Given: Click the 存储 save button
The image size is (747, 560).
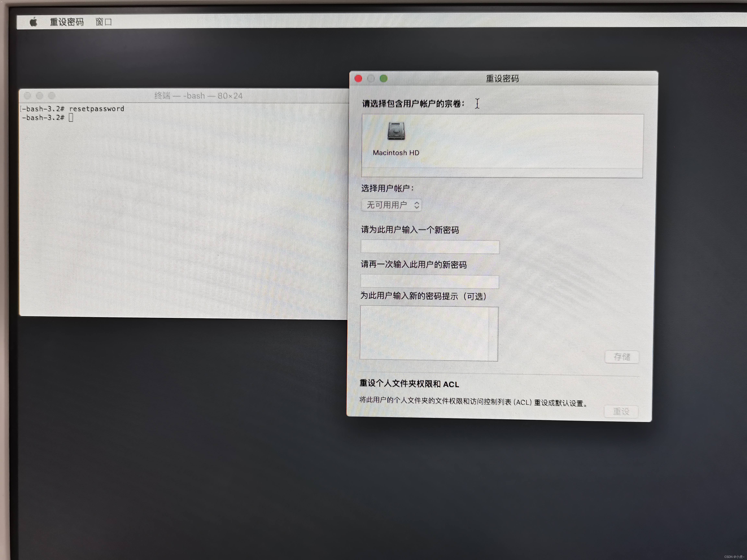Looking at the screenshot, I should [622, 357].
